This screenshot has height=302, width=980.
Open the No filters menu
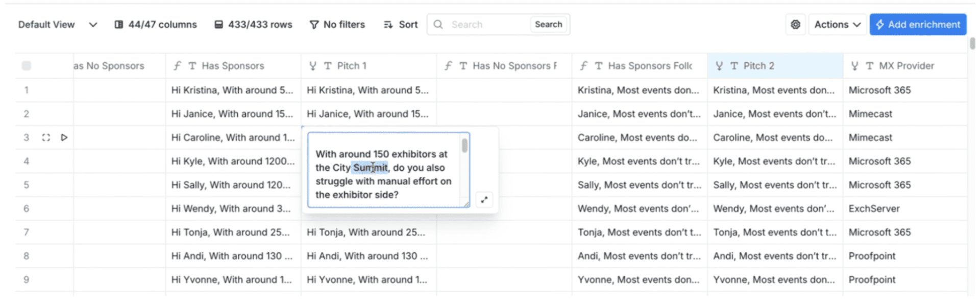[337, 25]
